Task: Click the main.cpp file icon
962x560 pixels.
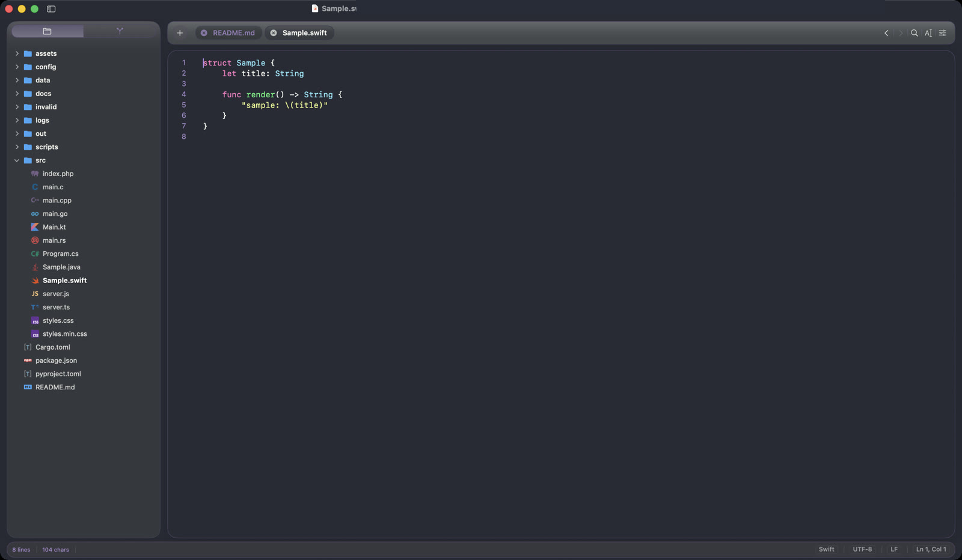Action: [35, 200]
